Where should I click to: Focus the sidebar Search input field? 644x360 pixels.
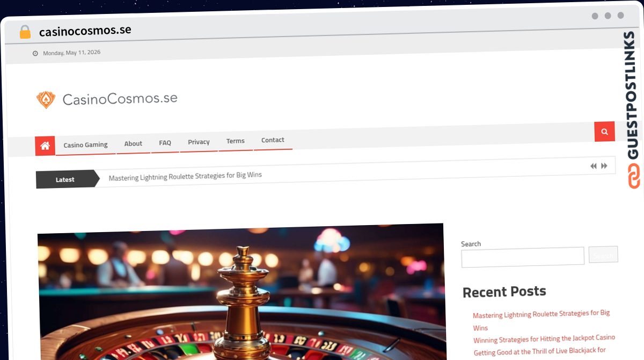click(523, 257)
